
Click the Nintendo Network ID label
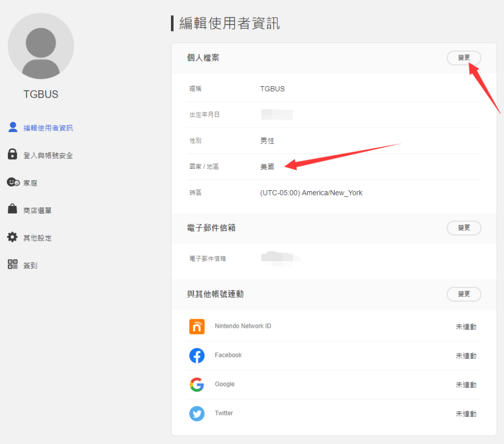click(x=243, y=326)
